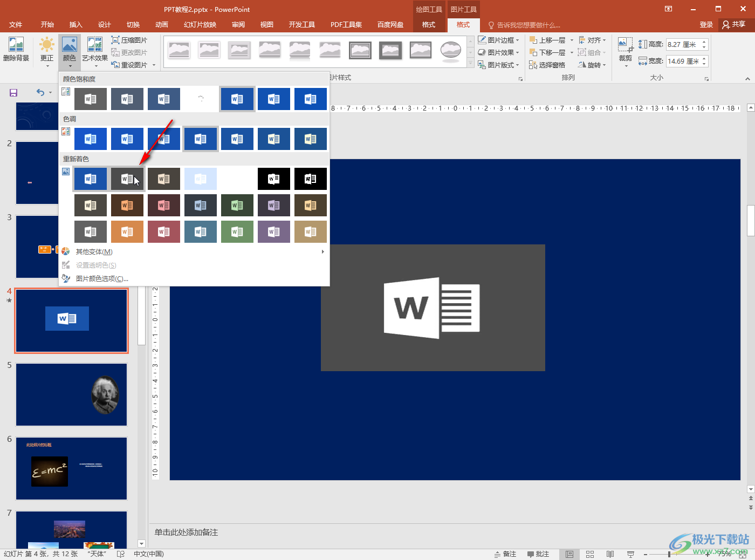
Task: Click Bring Forward (上移一层)
Action: 547,40
